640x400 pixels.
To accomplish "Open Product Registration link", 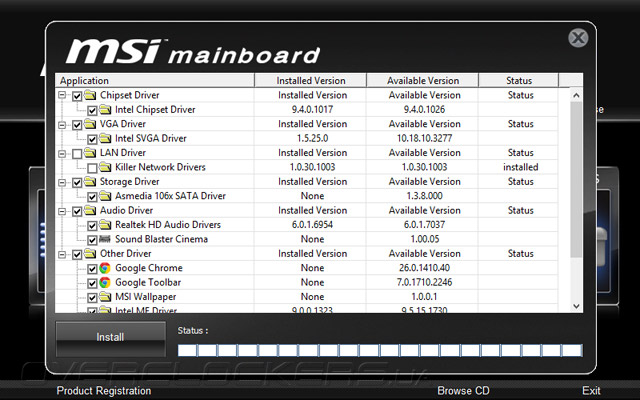I will (104, 391).
